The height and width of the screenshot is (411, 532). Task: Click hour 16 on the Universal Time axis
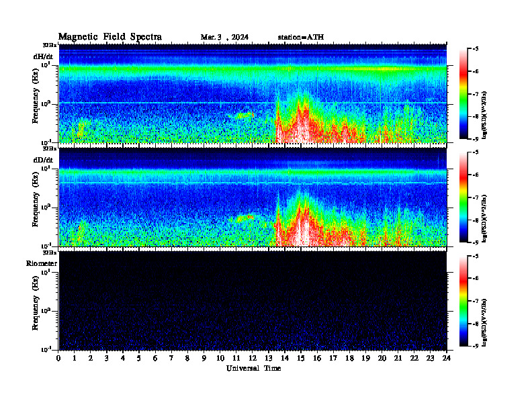pos(317,358)
